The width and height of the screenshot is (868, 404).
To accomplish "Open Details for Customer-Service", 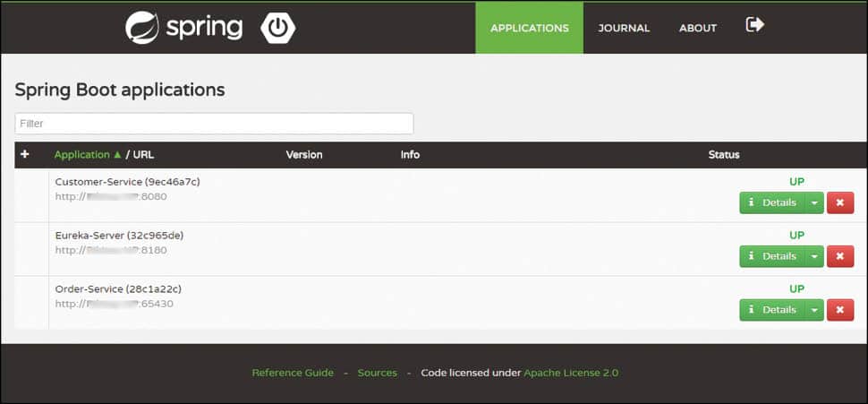I will tap(771, 202).
